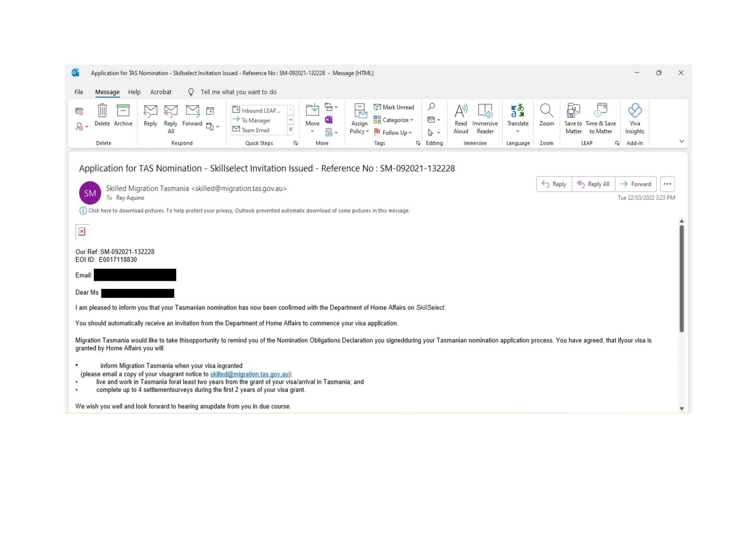Screen dimensions: 756x534
Task: Collapse the ribbon using chevron arrow
Action: click(681, 141)
